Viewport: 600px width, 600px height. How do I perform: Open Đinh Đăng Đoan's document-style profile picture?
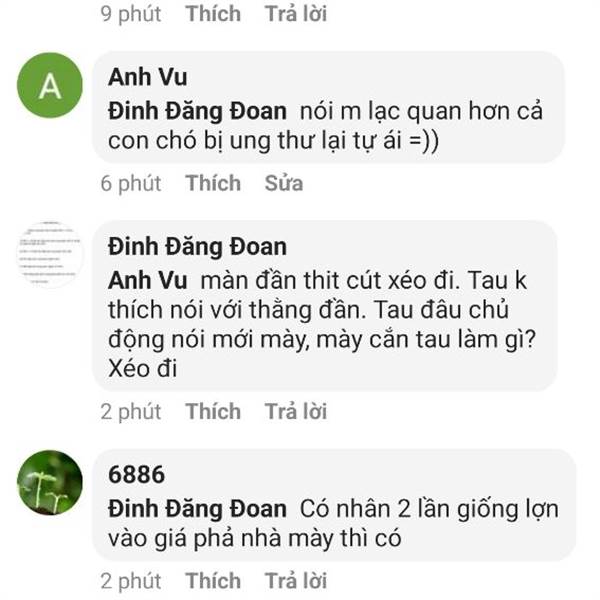[50, 254]
